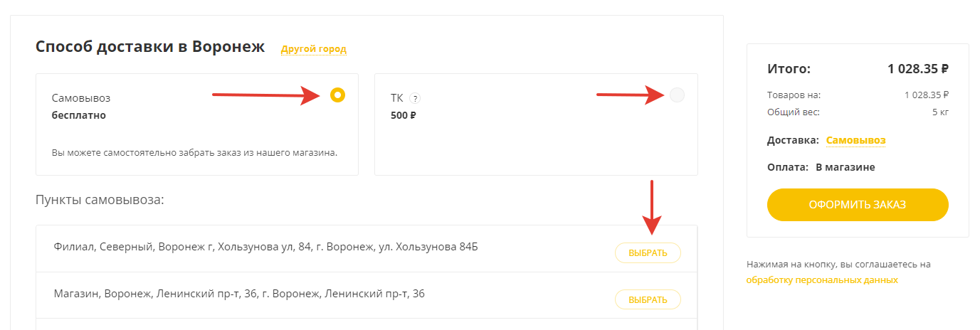Image resolution: width=980 pixels, height=330 pixels.
Task: Select the Самовывоз radio button
Action: (338, 95)
